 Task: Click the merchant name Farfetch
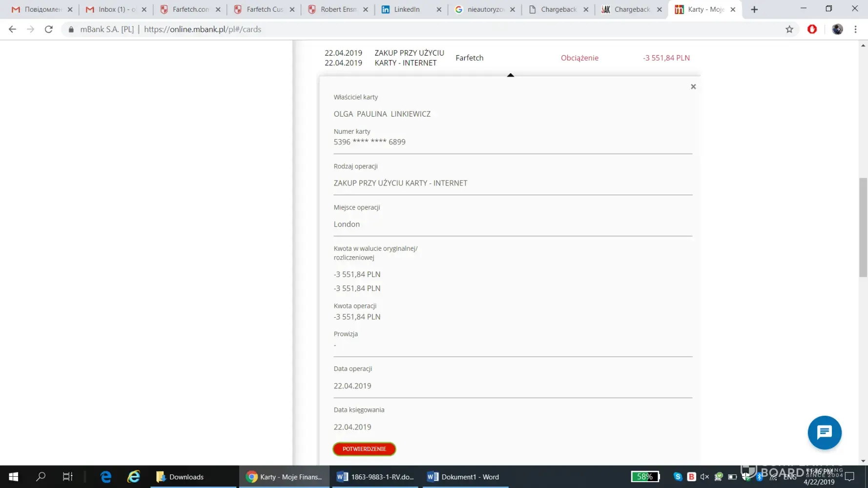click(470, 58)
